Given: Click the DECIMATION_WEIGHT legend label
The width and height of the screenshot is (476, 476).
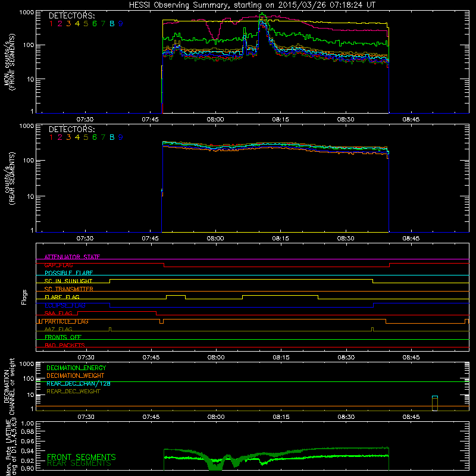Looking at the screenshot, I should [76, 375].
